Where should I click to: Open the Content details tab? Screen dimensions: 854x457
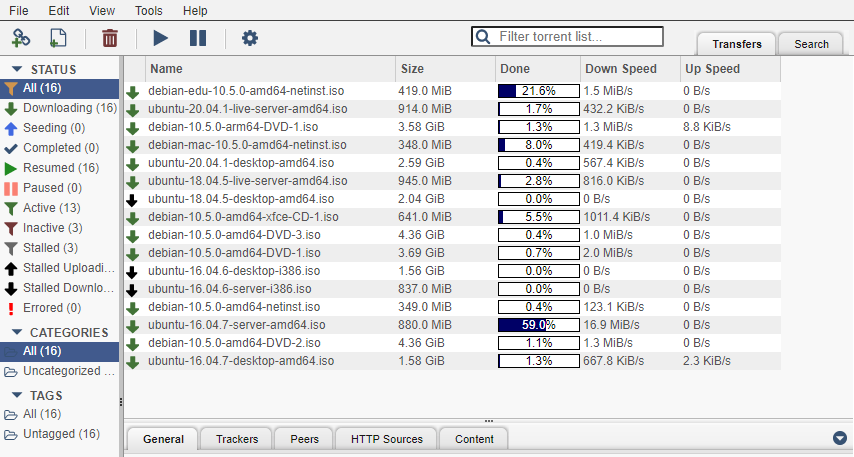[474, 439]
